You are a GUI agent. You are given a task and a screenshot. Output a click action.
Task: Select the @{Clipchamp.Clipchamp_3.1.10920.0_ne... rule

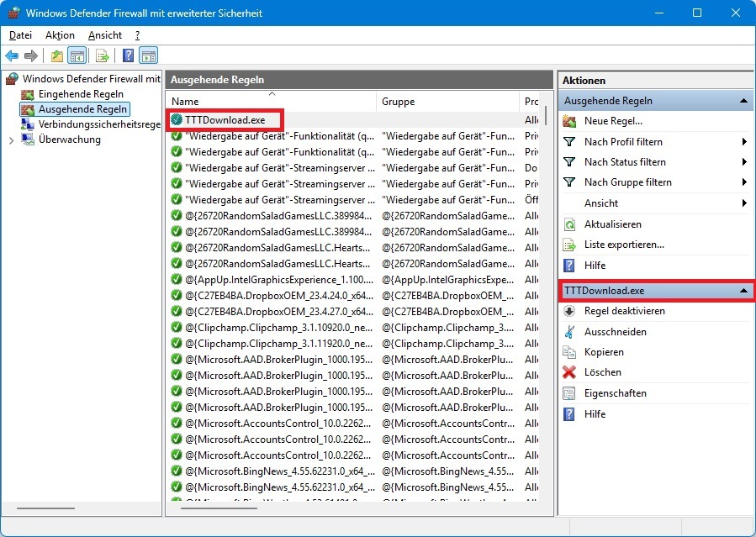[x=353, y=328]
